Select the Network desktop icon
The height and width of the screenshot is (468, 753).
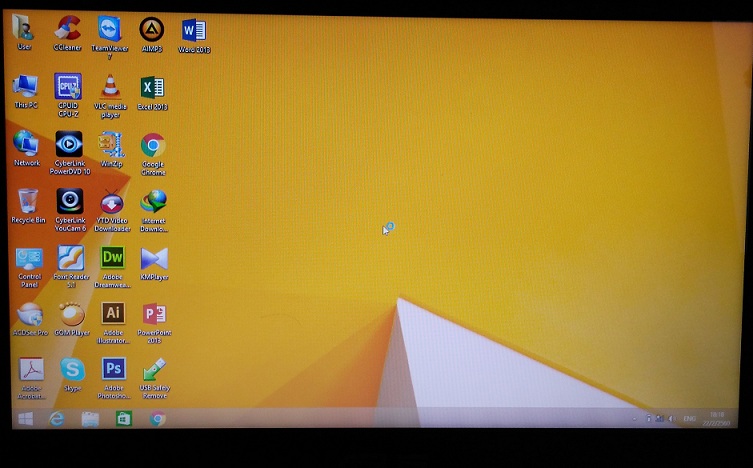[x=26, y=148]
